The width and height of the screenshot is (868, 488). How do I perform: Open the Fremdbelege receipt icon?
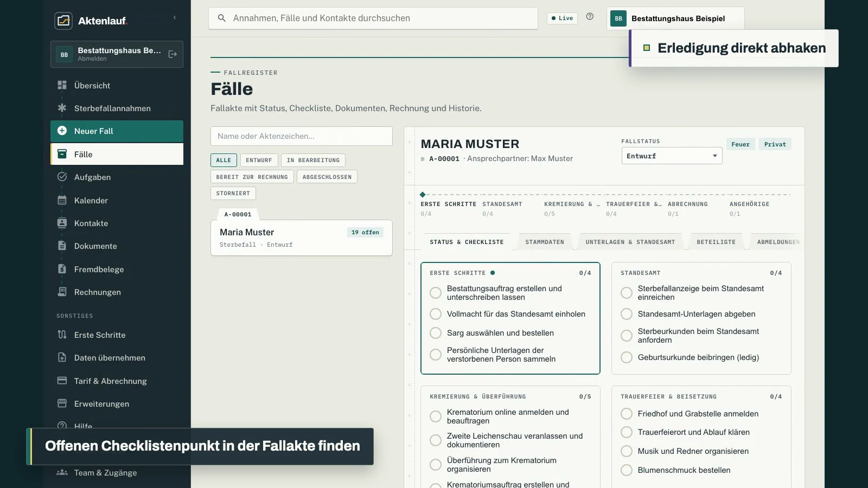pyautogui.click(x=62, y=269)
